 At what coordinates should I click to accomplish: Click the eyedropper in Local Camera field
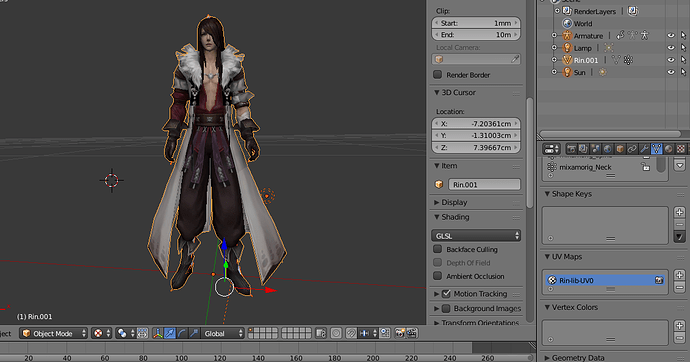[515, 59]
